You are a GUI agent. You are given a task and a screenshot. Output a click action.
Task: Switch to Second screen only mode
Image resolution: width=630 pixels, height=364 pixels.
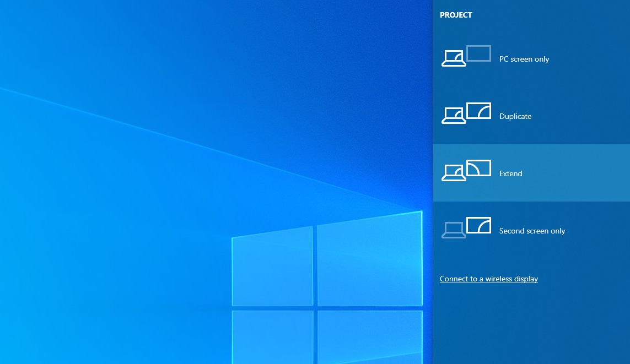(532, 231)
